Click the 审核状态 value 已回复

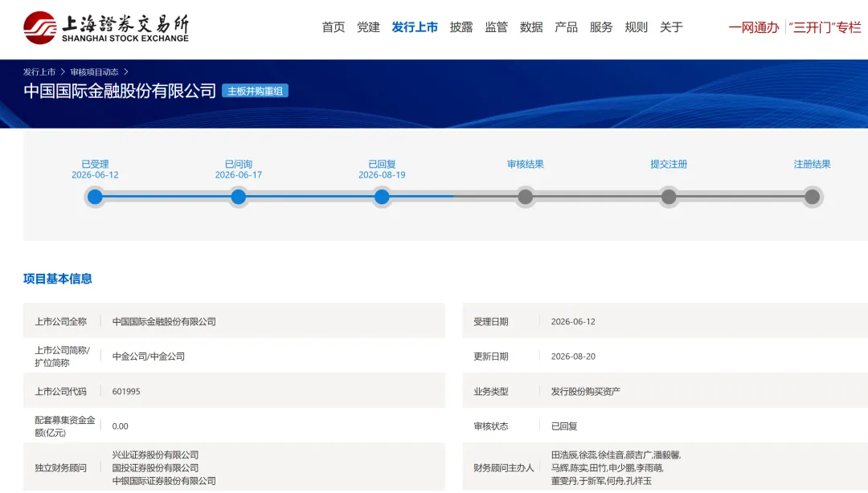[564, 426]
